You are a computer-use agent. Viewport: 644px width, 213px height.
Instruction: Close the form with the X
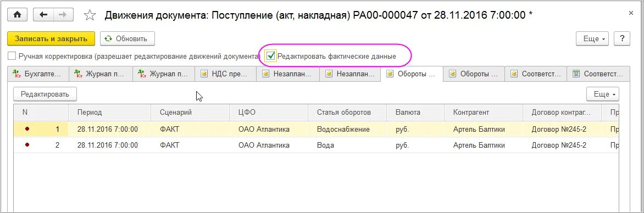coord(631,13)
